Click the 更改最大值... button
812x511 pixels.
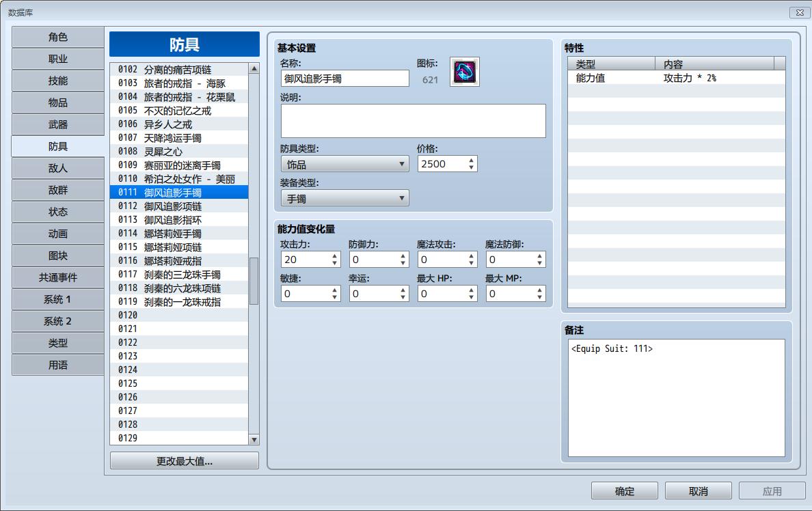click(185, 460)
